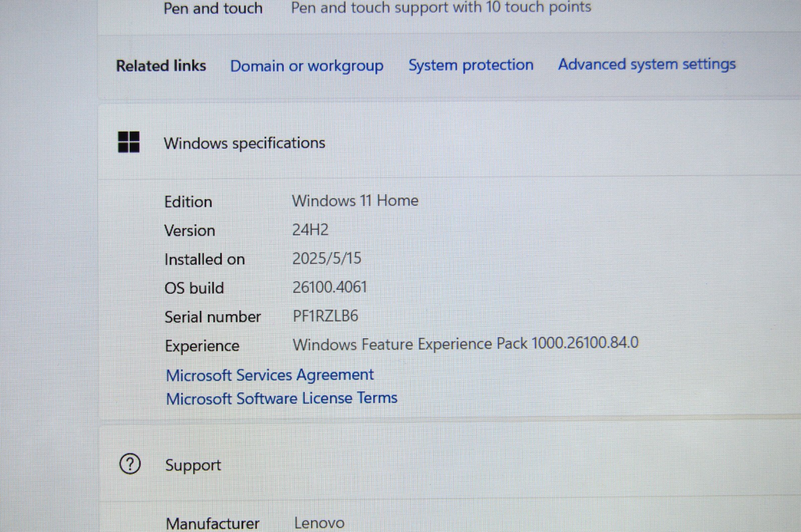Open the Domain or workgroup link
This screenshot has height=532, width=801.
pyautogui.click(x=307, y=66)
